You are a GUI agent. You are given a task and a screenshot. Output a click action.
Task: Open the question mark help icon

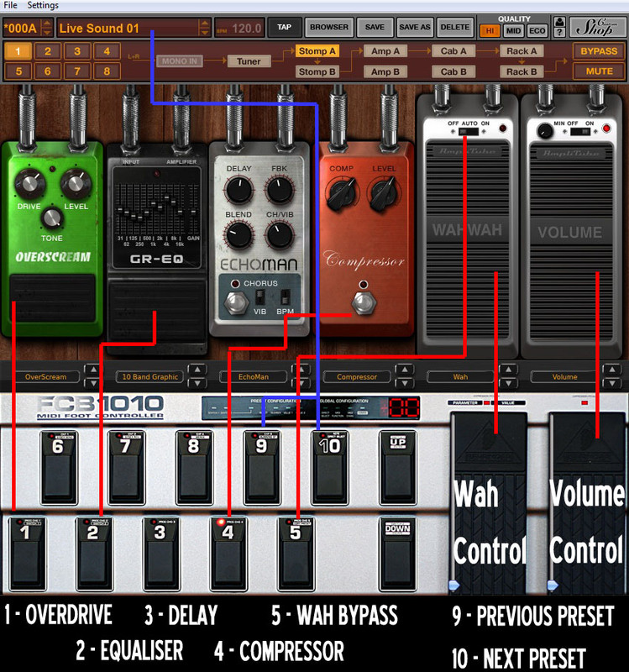pyautogui.click(x=559, y=33)
